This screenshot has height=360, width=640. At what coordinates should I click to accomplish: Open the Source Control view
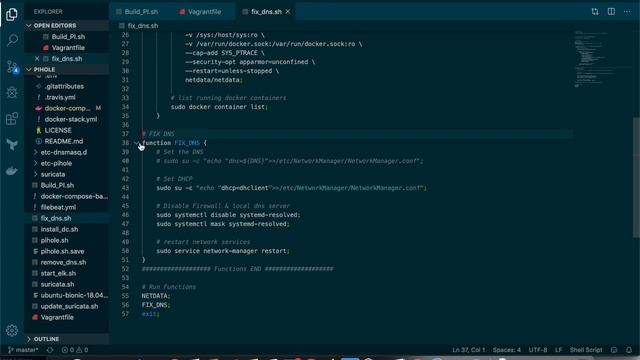coord(12,67)
